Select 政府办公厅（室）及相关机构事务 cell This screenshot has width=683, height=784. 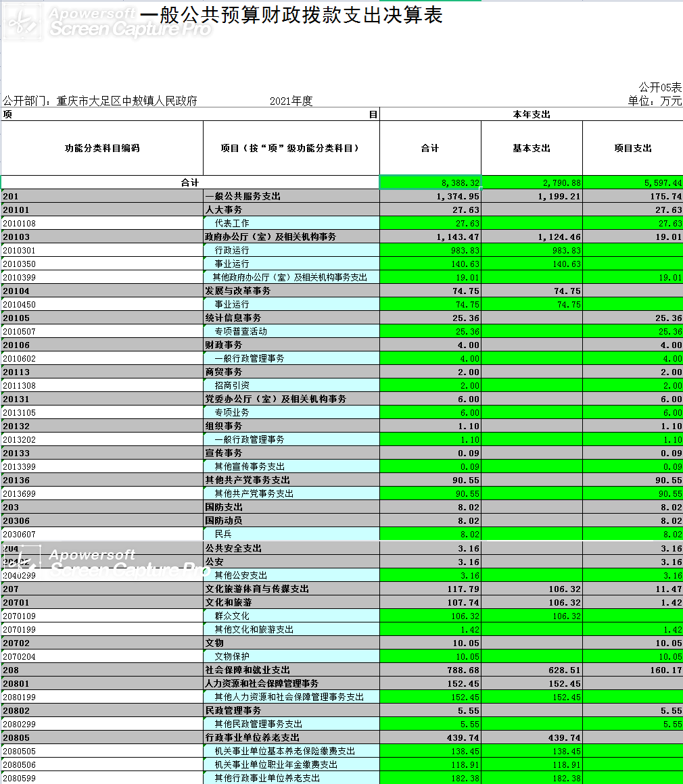coord(291,237)
